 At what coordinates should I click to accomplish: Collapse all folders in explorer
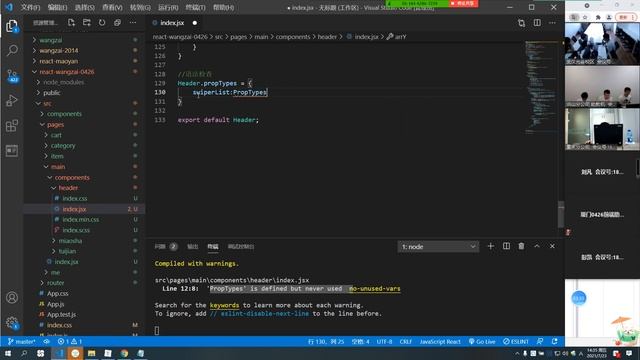118,23
